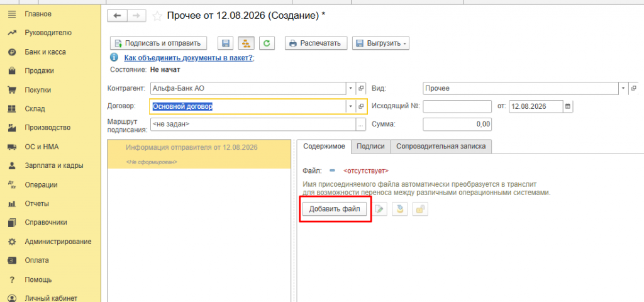
Task: Open the Личный кабинет user icon
Action: pos(12,298)
